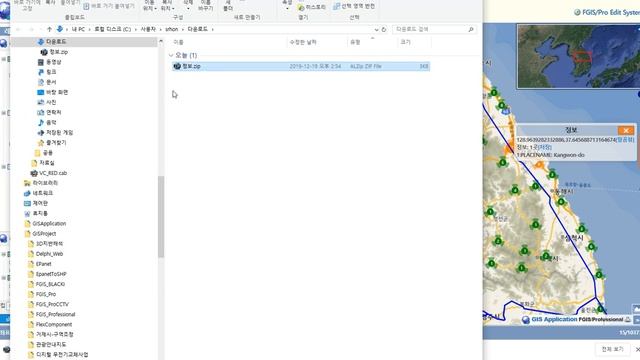
Task: Click the overview minimap thumbnail
Action: [x=578, y=56]
